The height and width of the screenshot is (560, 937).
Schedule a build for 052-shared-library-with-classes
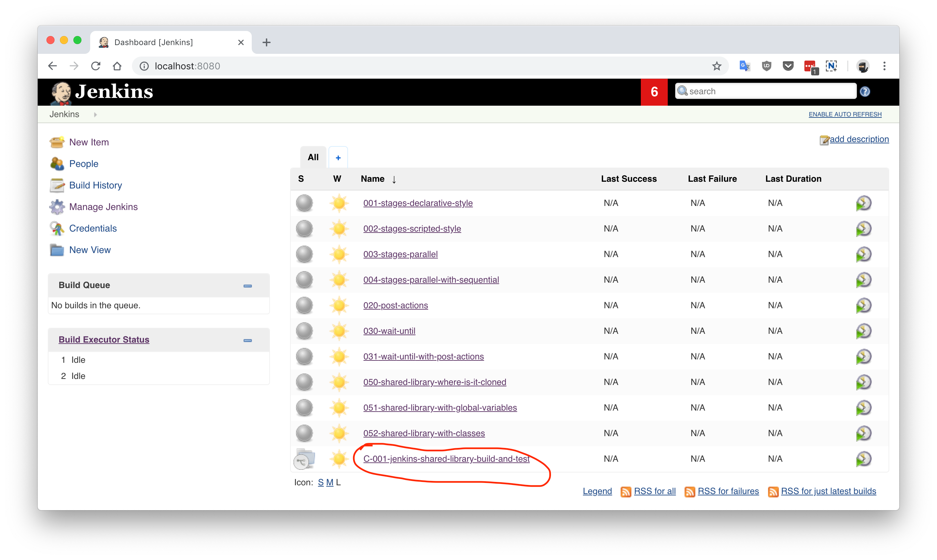(863, 433)
